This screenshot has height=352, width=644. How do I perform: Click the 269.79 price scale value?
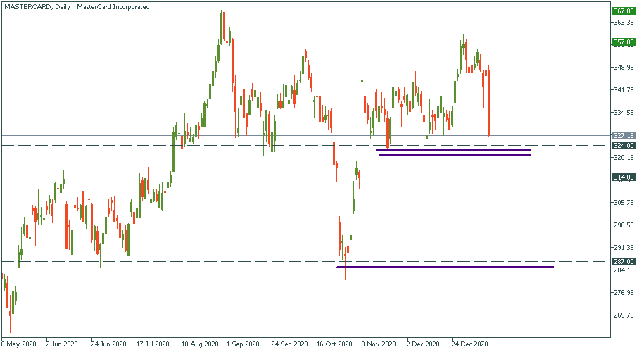[x=622, y=315]
